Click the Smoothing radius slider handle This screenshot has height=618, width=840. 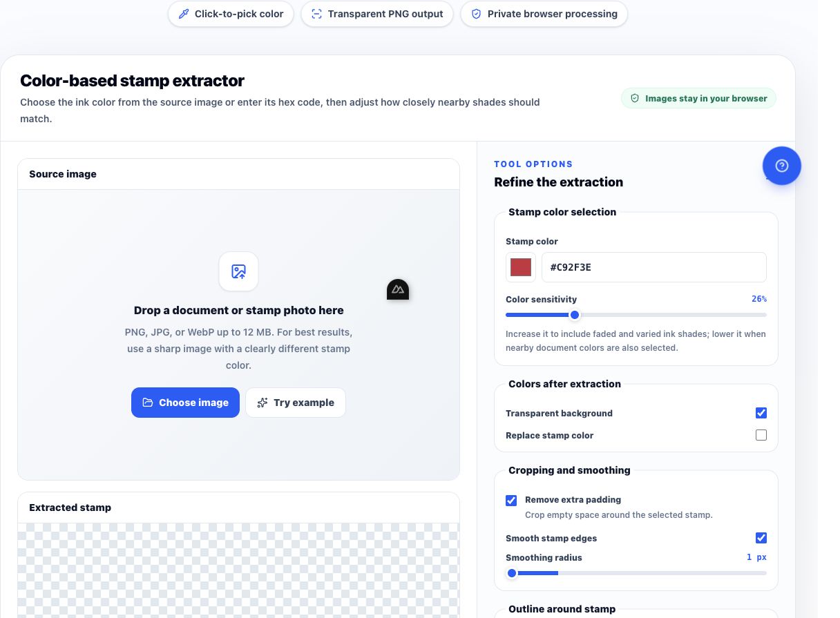pyautogui.click(x=512, y=573)
